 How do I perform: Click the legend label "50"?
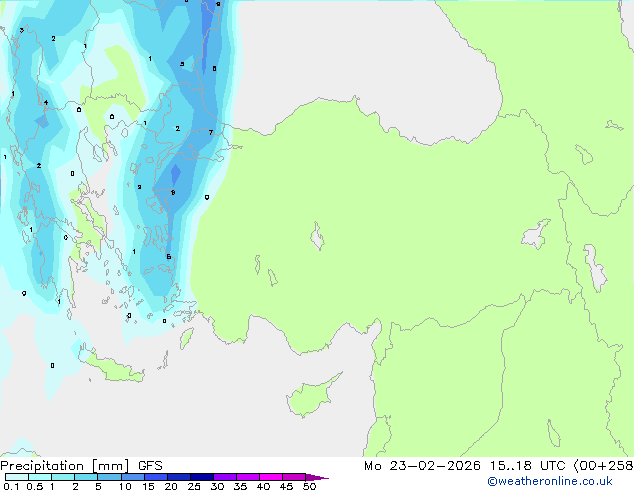[x=309, y=486]
